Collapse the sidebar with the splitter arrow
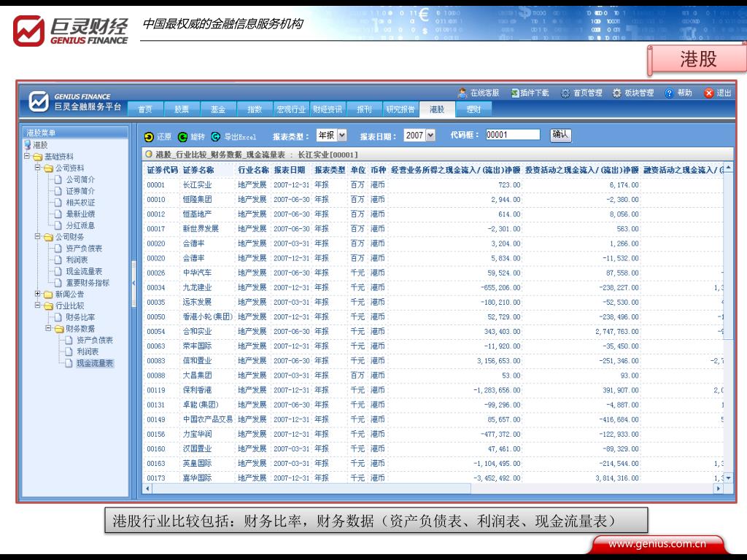The width and height of the screenshot is (747, 560). pos(134,284)
